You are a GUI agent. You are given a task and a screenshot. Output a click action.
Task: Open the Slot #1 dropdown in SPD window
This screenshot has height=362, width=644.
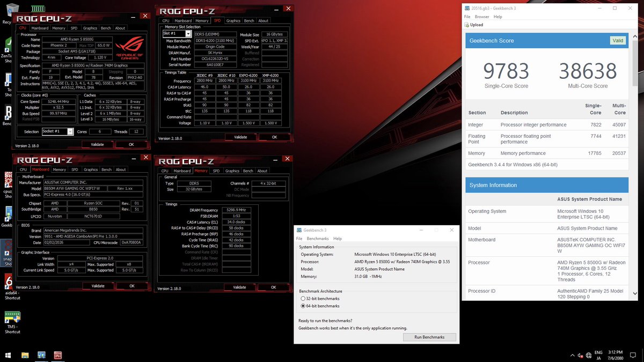177,33
